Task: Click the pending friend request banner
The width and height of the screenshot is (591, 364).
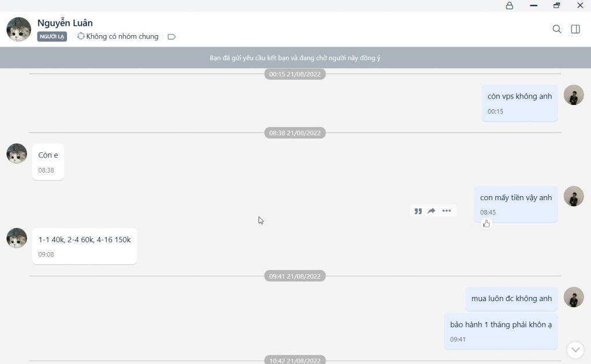Action: click(295, 58)
